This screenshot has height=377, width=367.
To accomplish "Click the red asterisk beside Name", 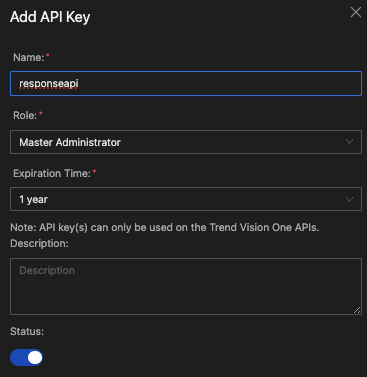I will [x=48, y=55].
